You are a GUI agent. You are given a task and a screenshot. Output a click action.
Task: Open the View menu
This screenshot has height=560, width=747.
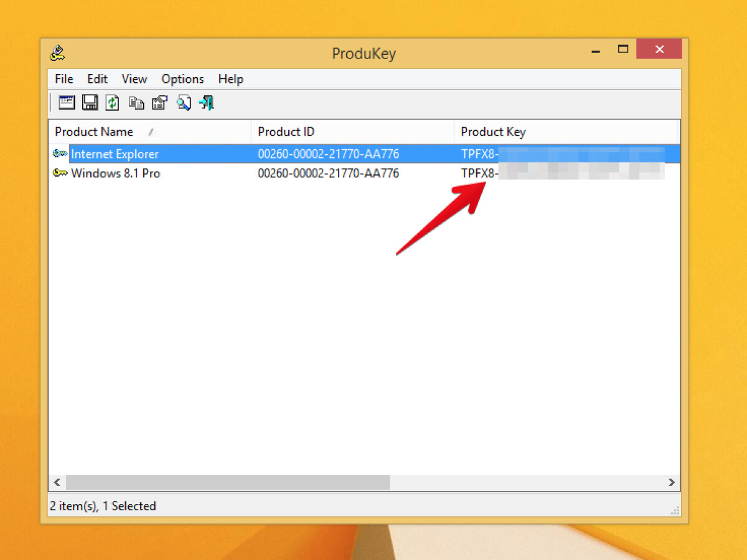point(134,79)
